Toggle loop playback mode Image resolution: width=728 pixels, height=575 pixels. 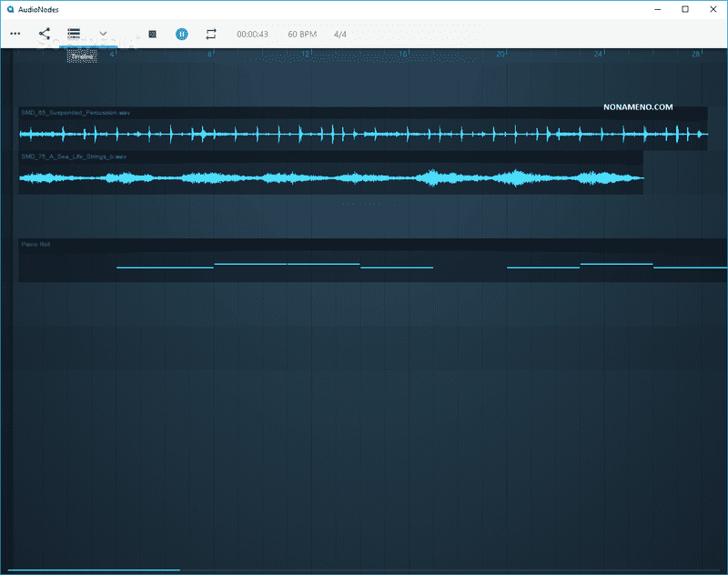point(211,34)
